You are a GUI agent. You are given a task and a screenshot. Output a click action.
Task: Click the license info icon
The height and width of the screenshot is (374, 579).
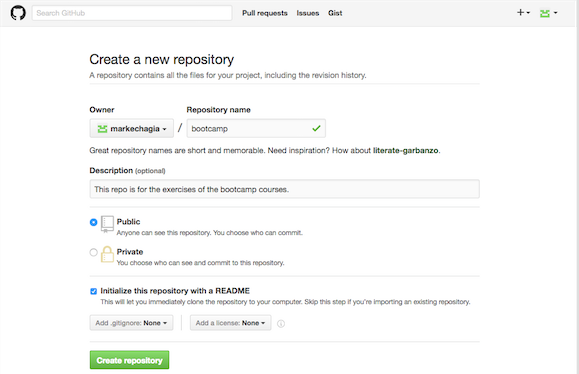tap(281, 324)
